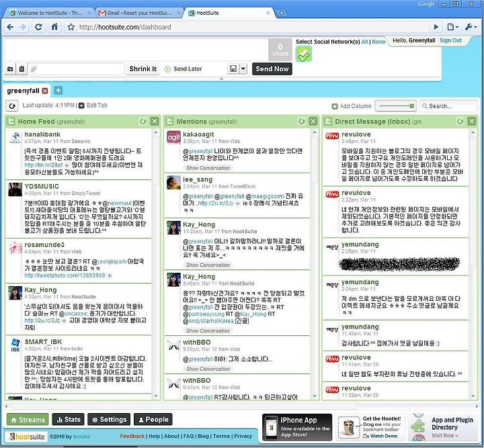Click lee_sang avatar in Mentions
The width and height of the screenshot is (484, 448).
point(173,183)
